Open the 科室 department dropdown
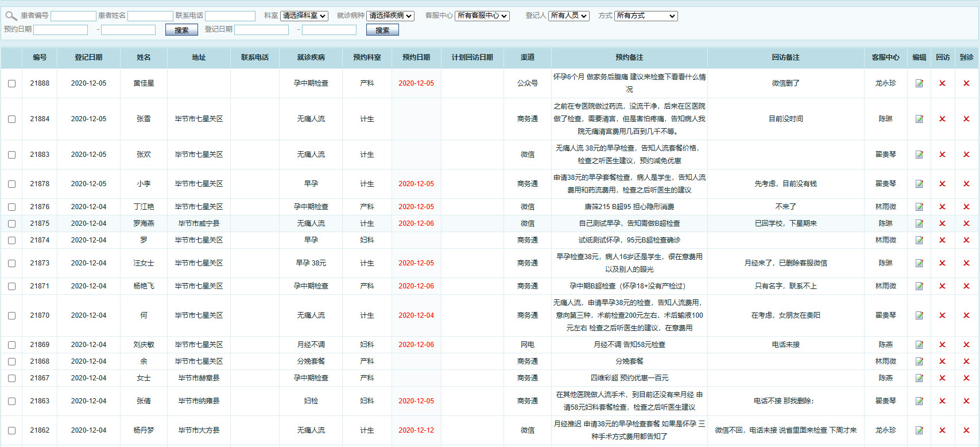 pyautogui.click(x=304, y=16)
